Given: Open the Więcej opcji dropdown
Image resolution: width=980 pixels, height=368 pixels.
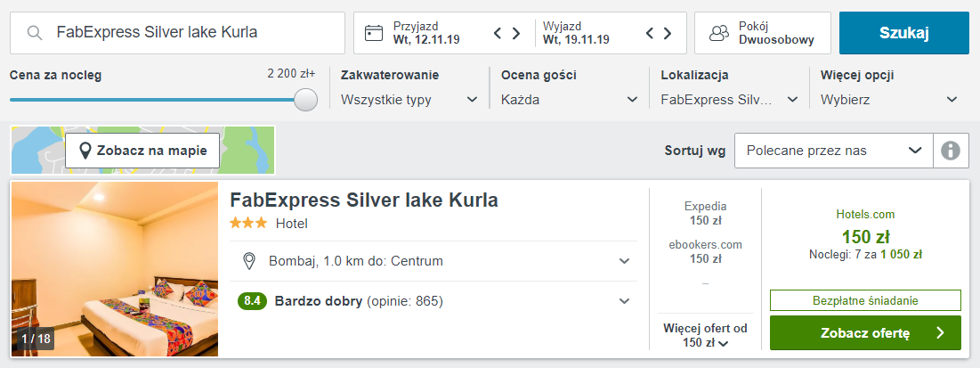Looking at the screenshot, I should pyautogui.click(x=889, y=100).
